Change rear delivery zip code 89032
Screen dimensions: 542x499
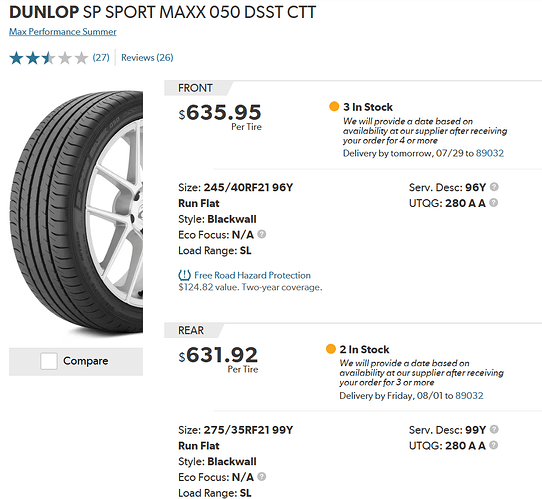(x=469, y=395)
